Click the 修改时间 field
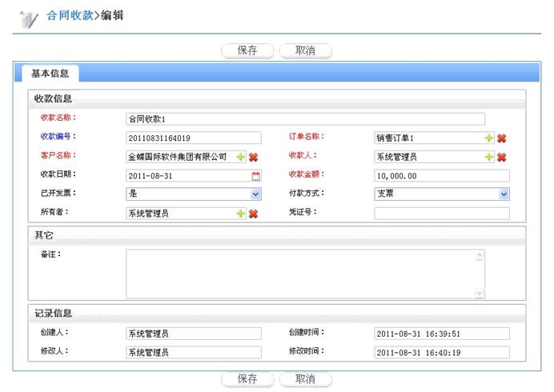 (x=442, y=352)
